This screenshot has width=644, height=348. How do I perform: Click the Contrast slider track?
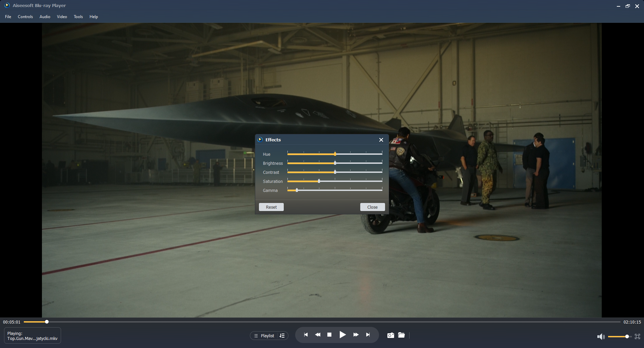(x=335, y=172)
